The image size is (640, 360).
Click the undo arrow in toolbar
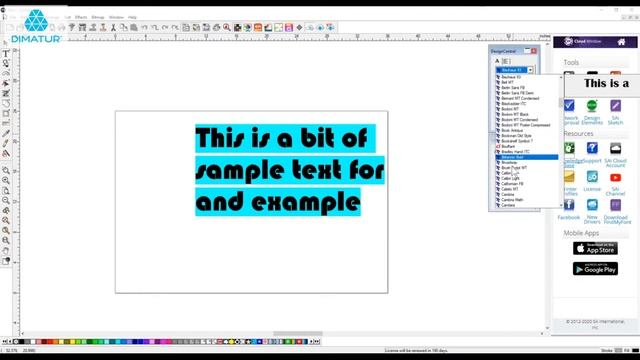click(x=144, y=27)
